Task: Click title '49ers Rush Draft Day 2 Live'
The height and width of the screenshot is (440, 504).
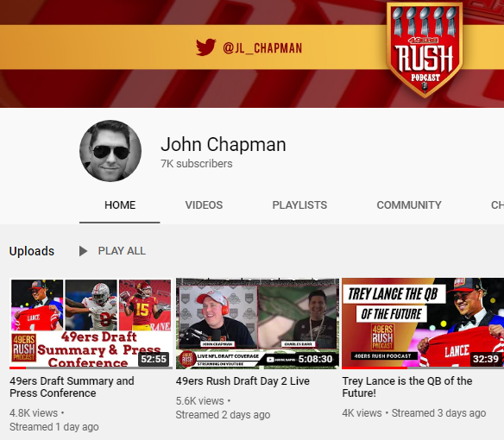Action: click(x=243, y=380)
